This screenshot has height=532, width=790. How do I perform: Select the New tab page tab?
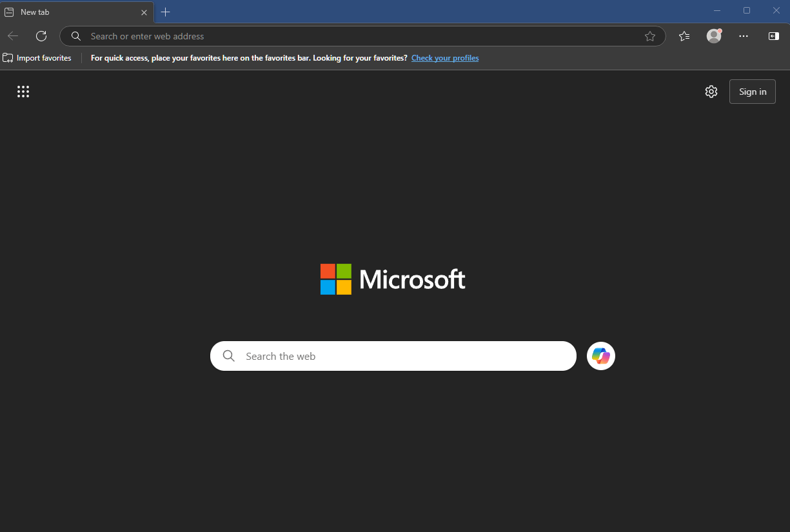(71, 12)
